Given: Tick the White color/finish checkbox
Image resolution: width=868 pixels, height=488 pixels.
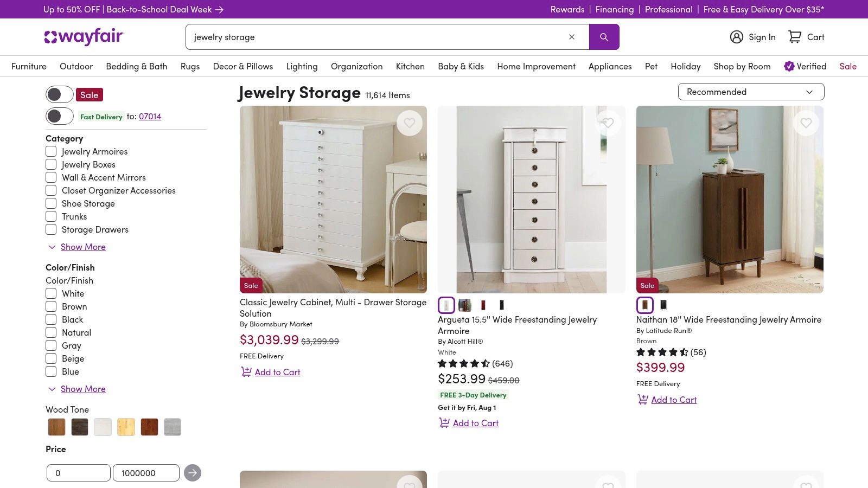Looking at the screenshot, I should [x=51, y=293].
